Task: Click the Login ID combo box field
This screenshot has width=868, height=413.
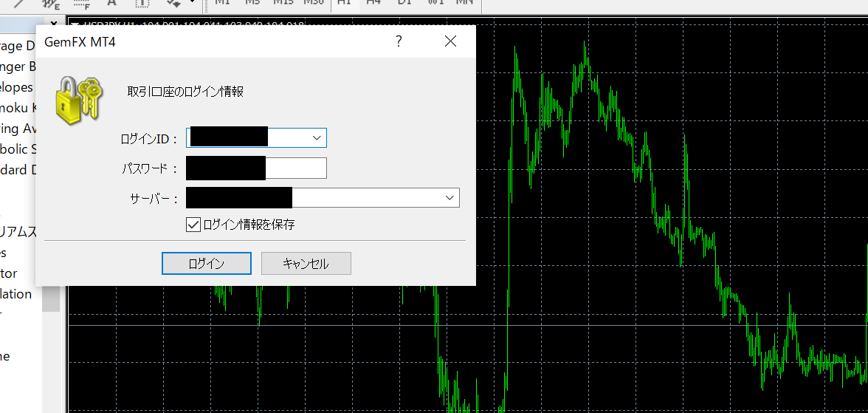Action: coord(255,137)
